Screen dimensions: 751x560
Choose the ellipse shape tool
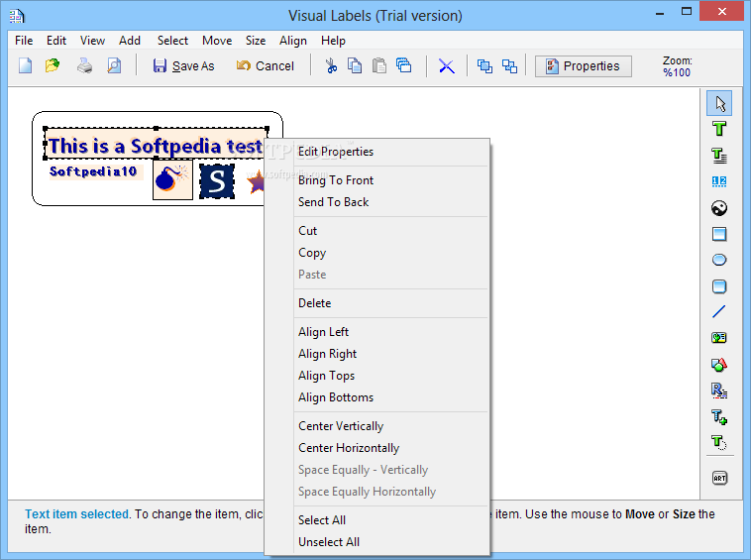tap(719, 260)
